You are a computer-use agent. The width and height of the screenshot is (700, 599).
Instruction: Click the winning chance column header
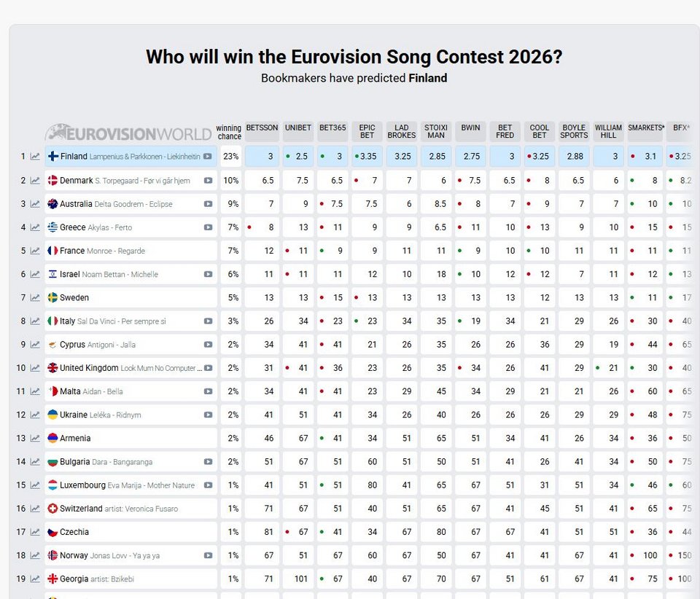(x=229, y=132)
